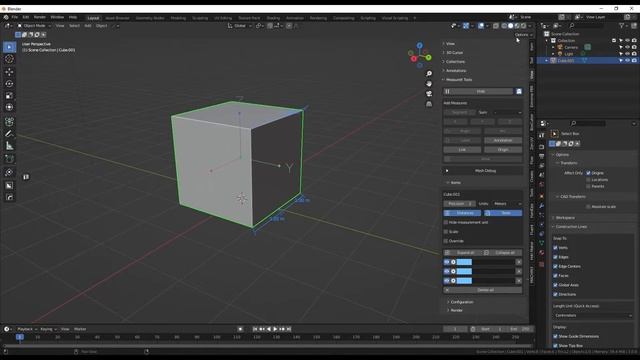Toggle Edges snap checkbox
The height and width of the screenshot is (360, 640).
point(556,257)
